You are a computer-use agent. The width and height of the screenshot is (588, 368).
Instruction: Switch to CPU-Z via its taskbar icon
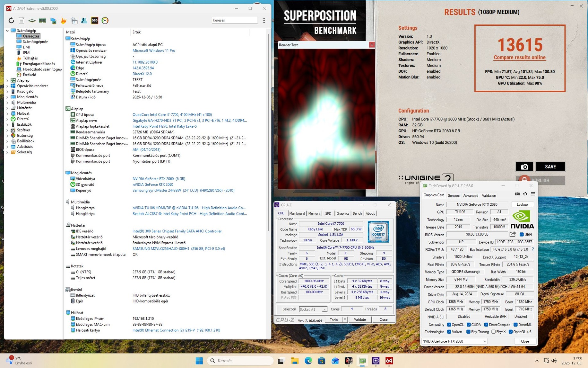click(376, 361)
